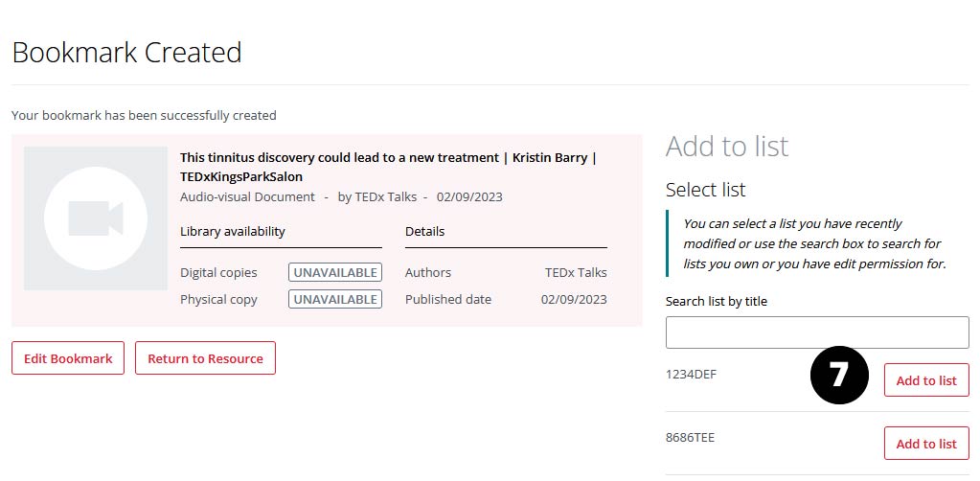The image size is (980, 481).
Task: Click the Bookmark Created page heading
Action: [126, 53]
